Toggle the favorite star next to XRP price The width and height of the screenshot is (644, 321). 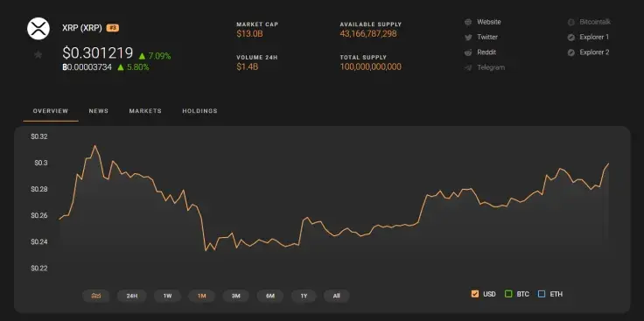[x=38, y=54]
